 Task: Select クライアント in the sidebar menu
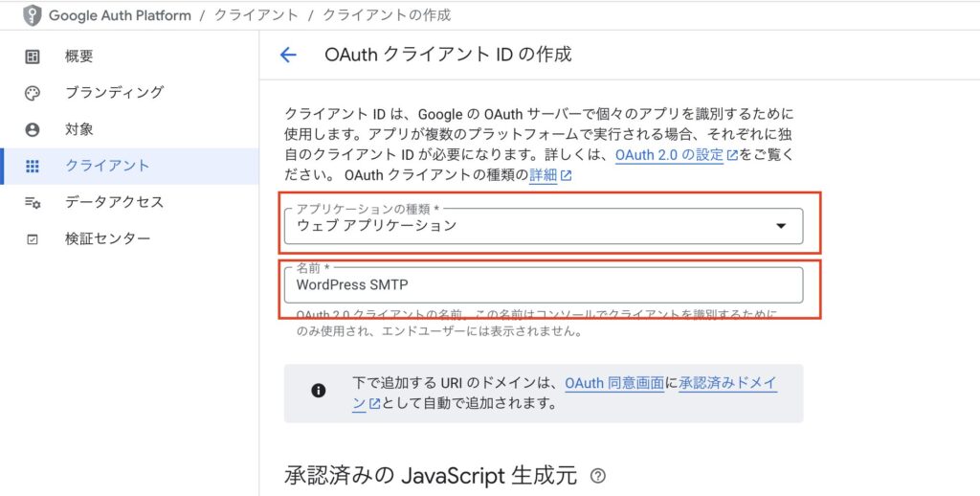click(x=129, y=167)
